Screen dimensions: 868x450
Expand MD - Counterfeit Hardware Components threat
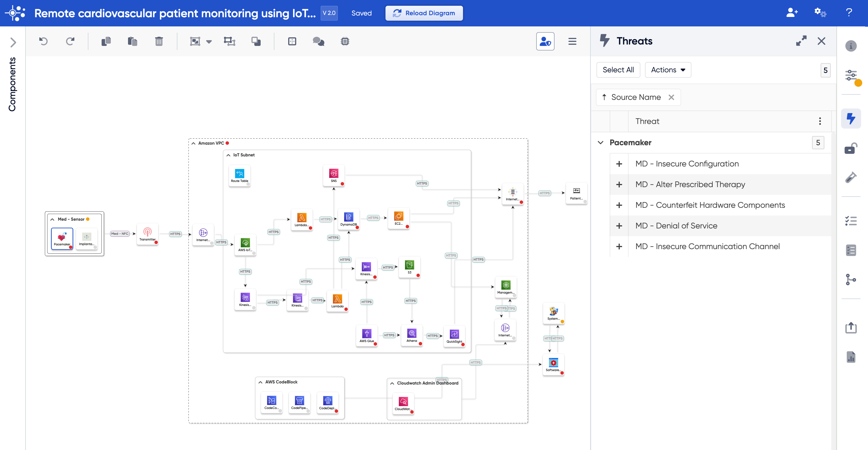point(619,205)
